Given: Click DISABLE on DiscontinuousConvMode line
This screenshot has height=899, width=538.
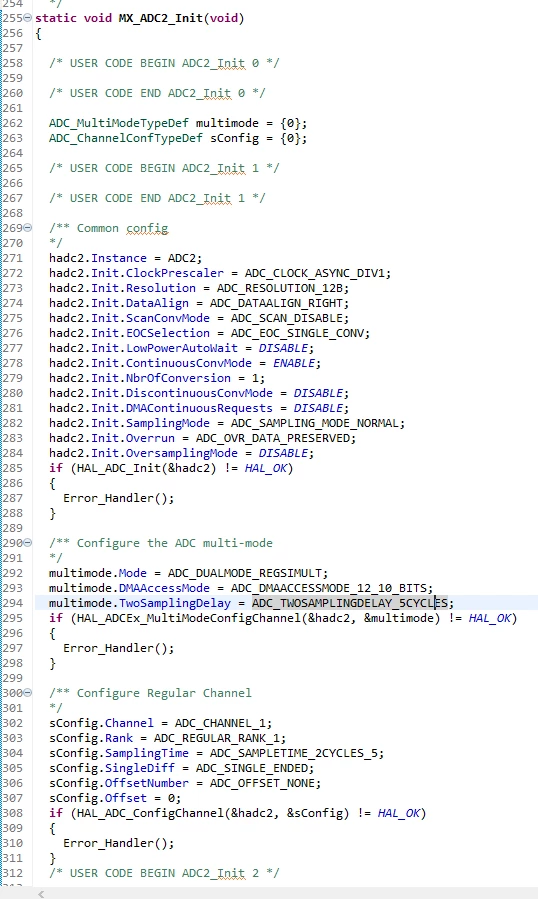Looking at the screenshot, I should coord(318,393).
